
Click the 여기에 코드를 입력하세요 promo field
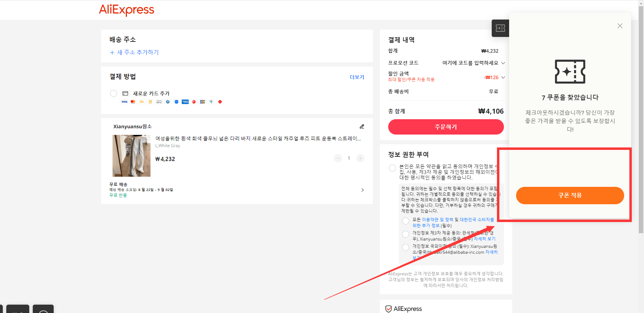click(x=470, y=63)
